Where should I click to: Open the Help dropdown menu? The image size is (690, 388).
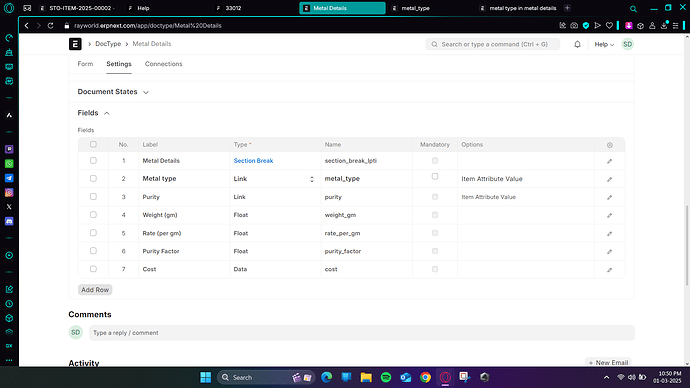[x=604, y=44]
